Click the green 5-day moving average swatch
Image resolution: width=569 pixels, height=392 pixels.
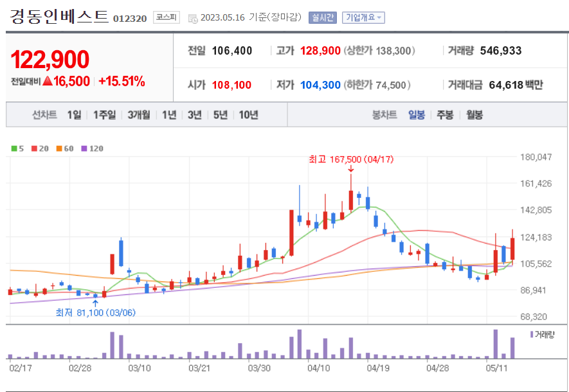(14, 148)
